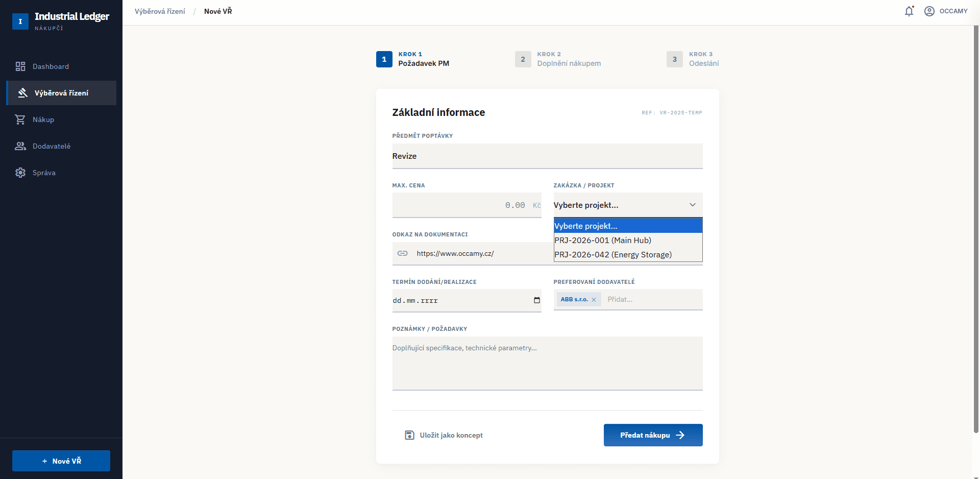Click the Industrial Ledger logo icon
This screenshot has height=479, width=980.
click(20, 21)
